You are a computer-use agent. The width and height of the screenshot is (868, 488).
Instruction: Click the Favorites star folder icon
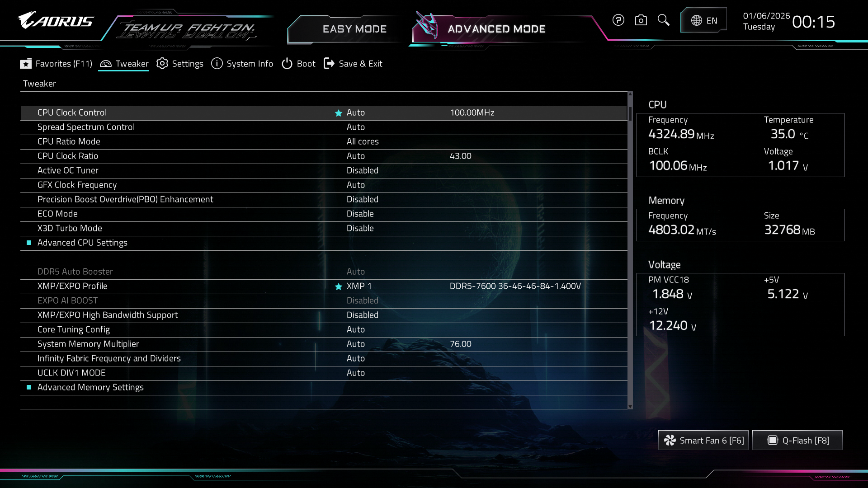26,64
